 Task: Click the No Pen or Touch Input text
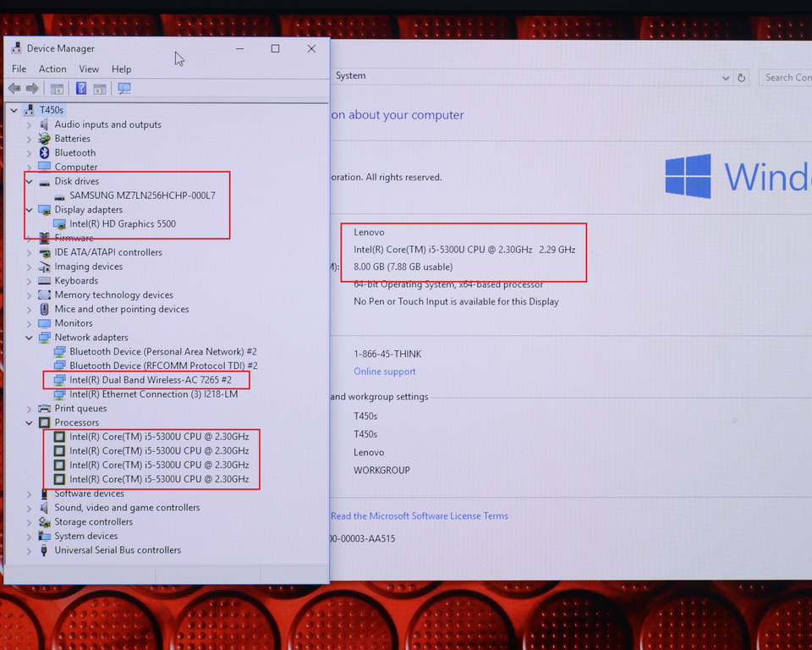(x=456, y=301)
